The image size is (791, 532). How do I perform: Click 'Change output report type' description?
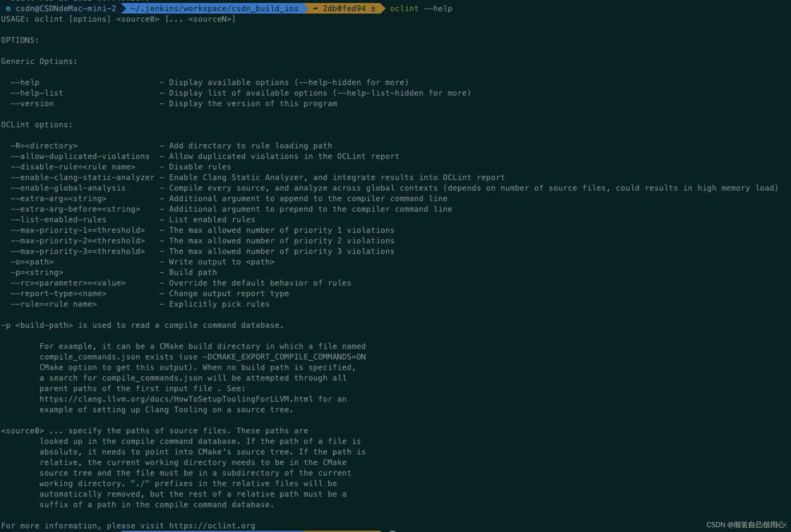pyautogui.click(x=229, y=294)
